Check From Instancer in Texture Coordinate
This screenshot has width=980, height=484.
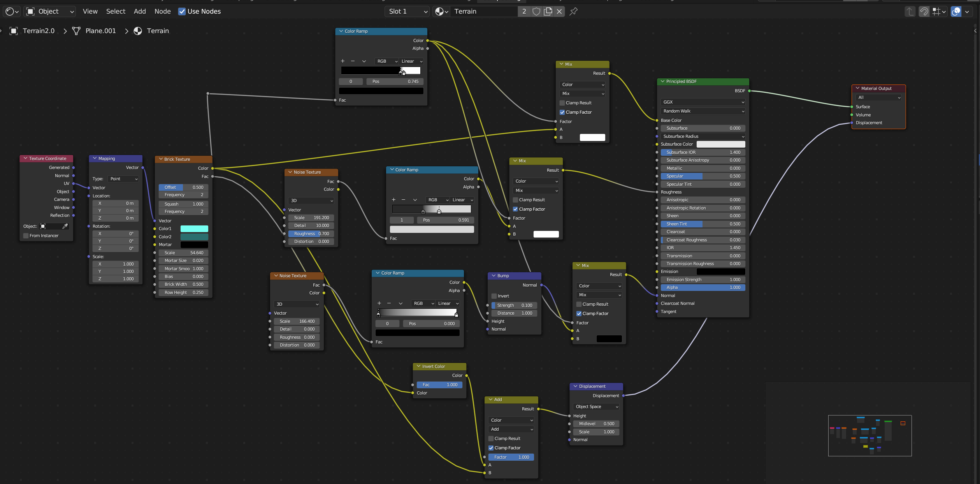click(26, 236)
